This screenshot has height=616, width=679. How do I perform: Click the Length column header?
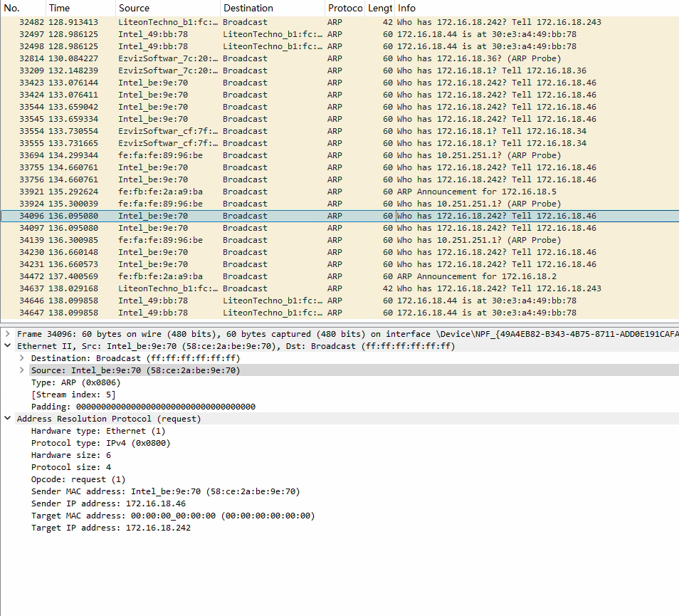[x=380, y=8]
